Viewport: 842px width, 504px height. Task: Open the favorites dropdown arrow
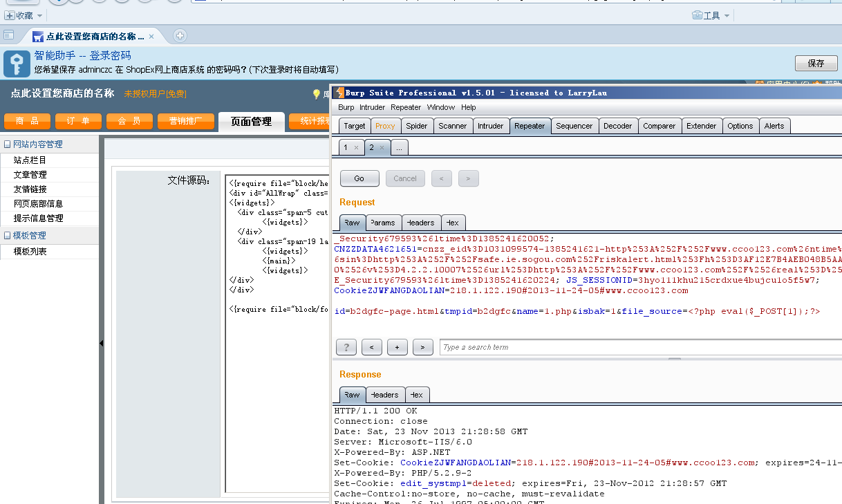(x=39, y=15)
